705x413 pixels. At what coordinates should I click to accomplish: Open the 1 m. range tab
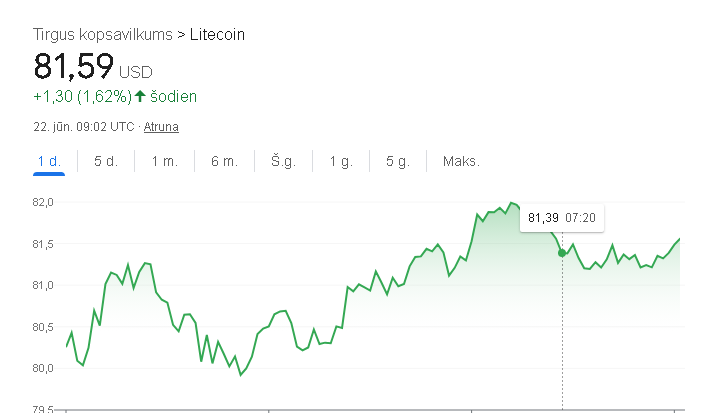165,161
